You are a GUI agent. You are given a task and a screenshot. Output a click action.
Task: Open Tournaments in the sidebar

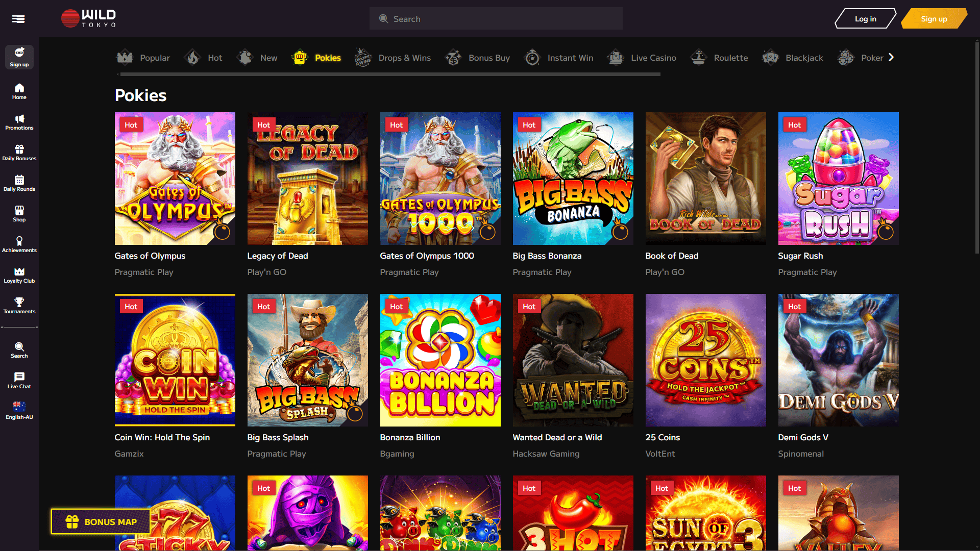[19, 306]
